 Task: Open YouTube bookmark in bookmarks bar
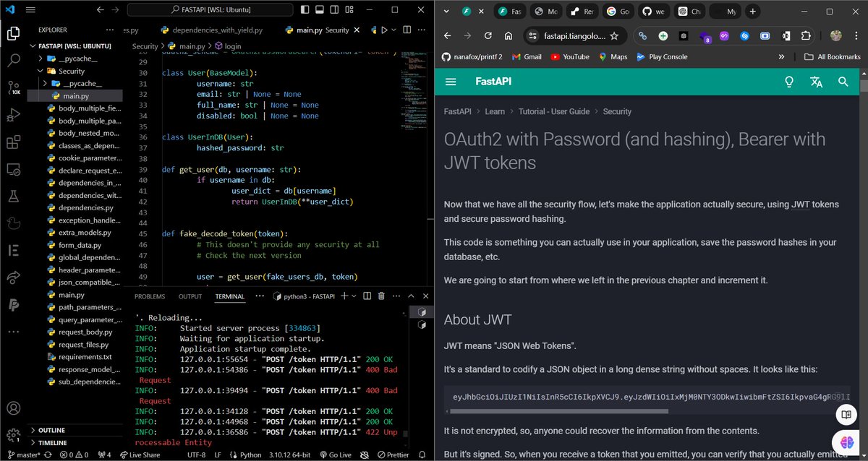point(569,56)
